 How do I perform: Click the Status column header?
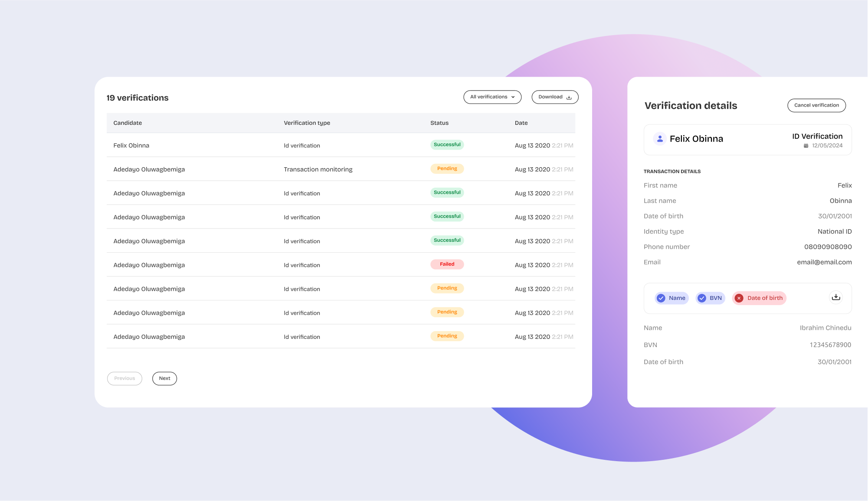tap(439, 123)
